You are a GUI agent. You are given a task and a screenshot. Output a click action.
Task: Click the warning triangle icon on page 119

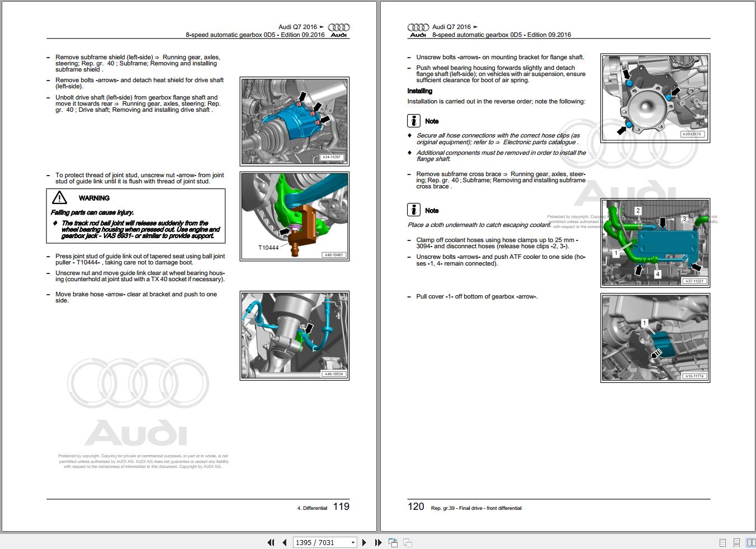[x=59, y=197]
